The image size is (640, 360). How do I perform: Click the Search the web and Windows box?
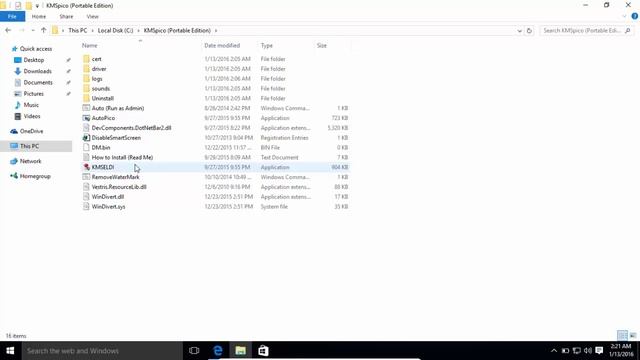point(102,351)
